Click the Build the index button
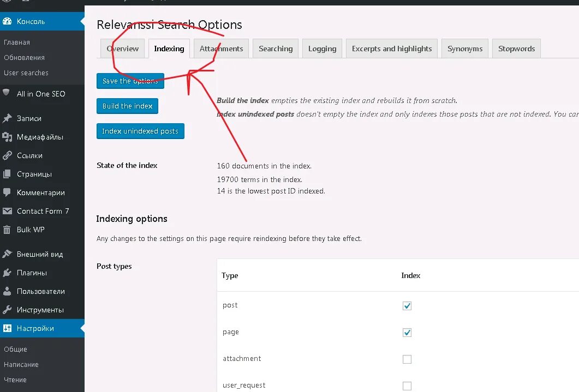The image size is (579, 392). tap(127, 106)
